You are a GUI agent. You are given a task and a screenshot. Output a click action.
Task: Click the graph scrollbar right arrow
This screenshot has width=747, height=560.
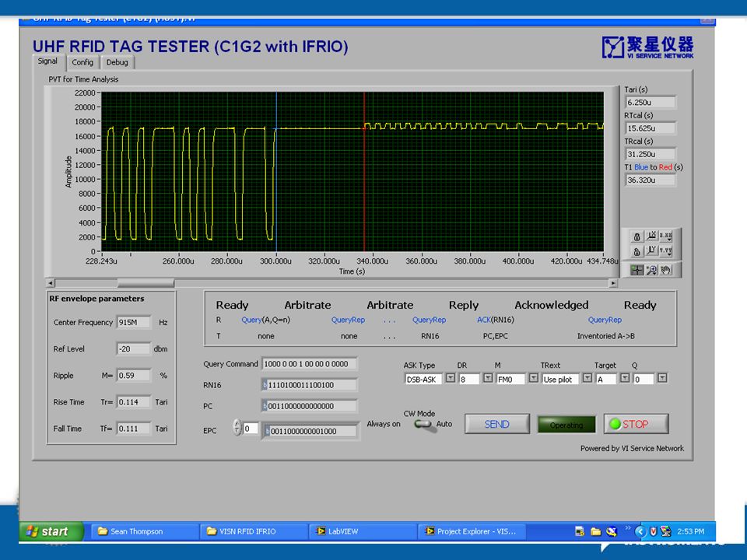613,283
